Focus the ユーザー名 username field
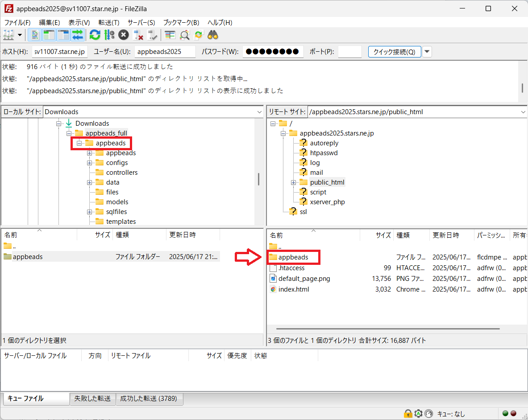This screenshot has height=420, width=528. [165, 52]
